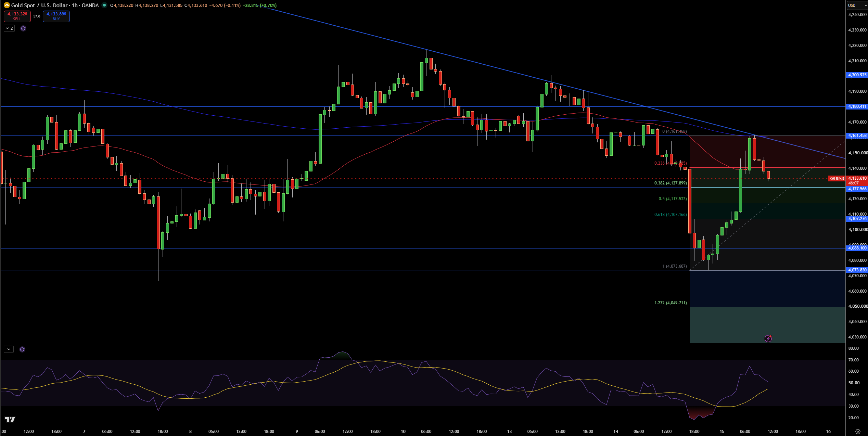
Task: Select the 4,200.925 horizontal line price label
Action: [x=857, y=75]
